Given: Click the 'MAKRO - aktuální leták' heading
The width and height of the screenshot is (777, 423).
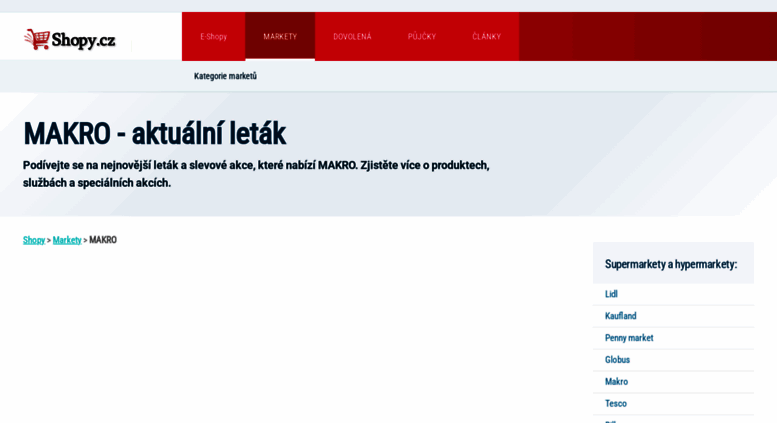Looking at the screenshot, I should tap(155, 134).
